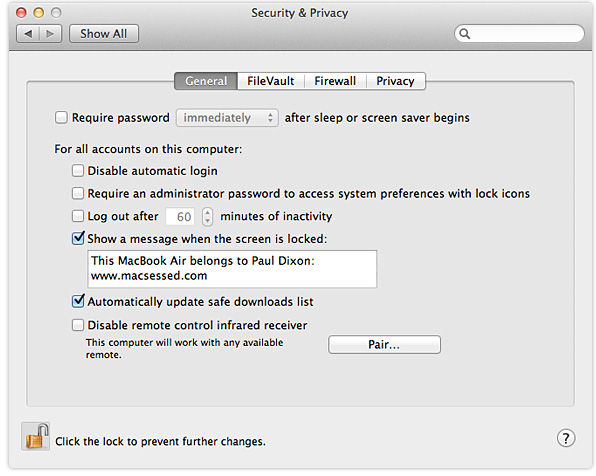Click the lock icon to prevent changes

coord(36,436)
